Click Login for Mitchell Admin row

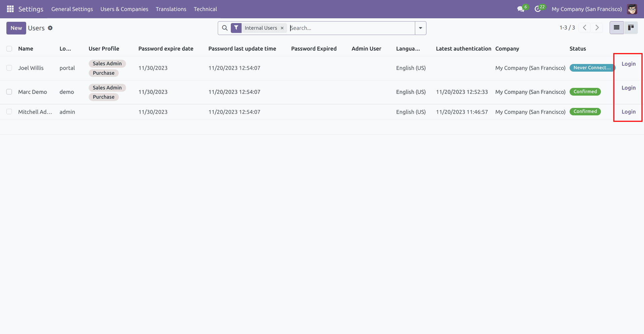pyautogui.click(x=628, y=112)
